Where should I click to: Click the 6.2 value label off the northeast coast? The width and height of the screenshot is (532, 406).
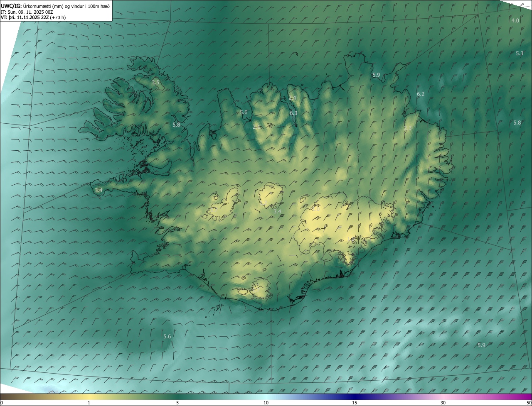(421, 94)
